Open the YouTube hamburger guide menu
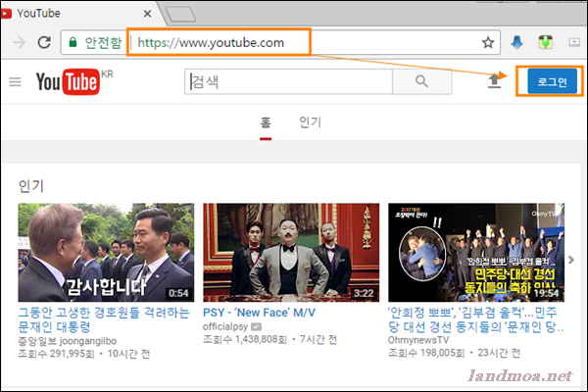 15,81
